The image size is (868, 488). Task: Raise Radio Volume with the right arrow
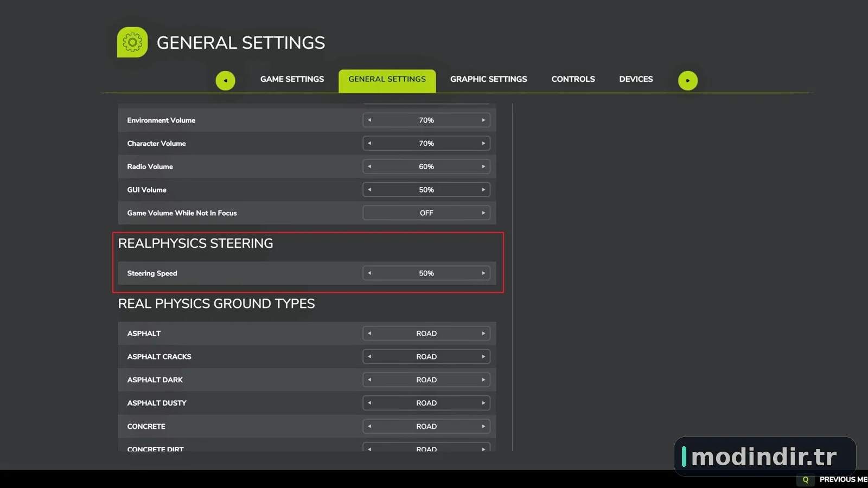pos(483,166)
